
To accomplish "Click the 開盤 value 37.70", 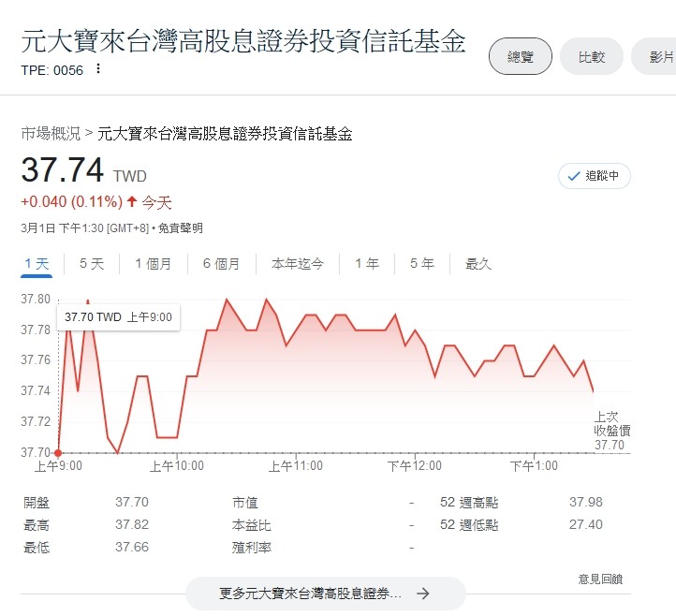I will point(132,502).
